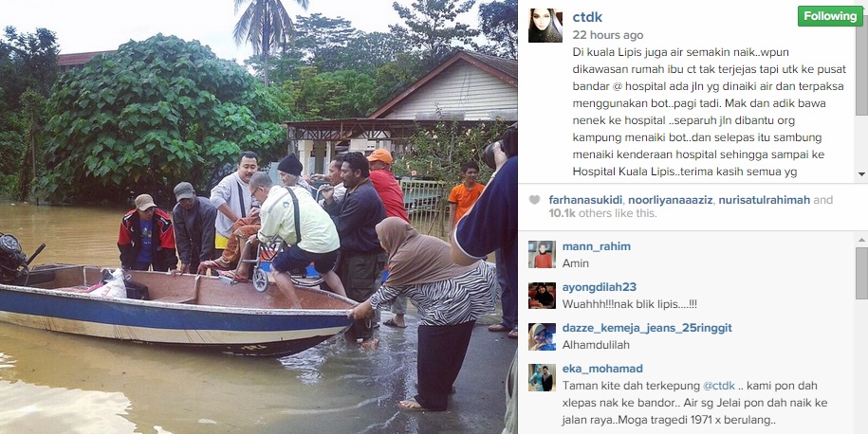The height and width of the screenshot is (434, 868).
Task: Click the comments scrollbar thumb
Action: 861,272
